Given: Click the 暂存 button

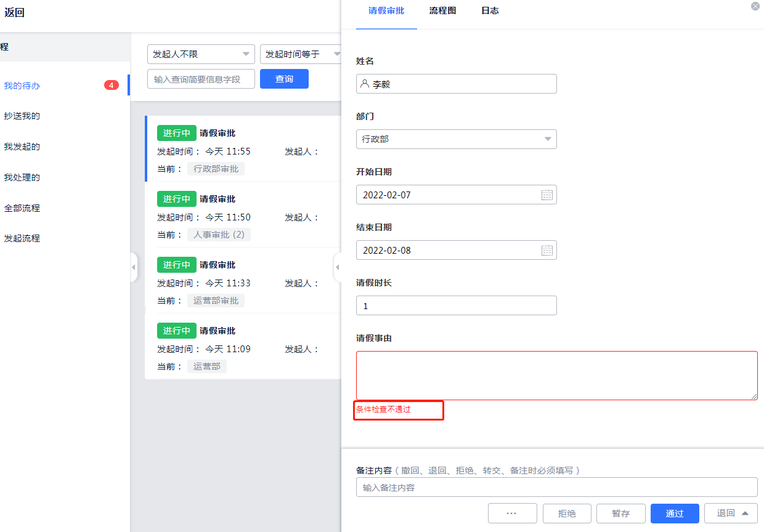Looking at the screenshot, I should click(x=620, y=514).
